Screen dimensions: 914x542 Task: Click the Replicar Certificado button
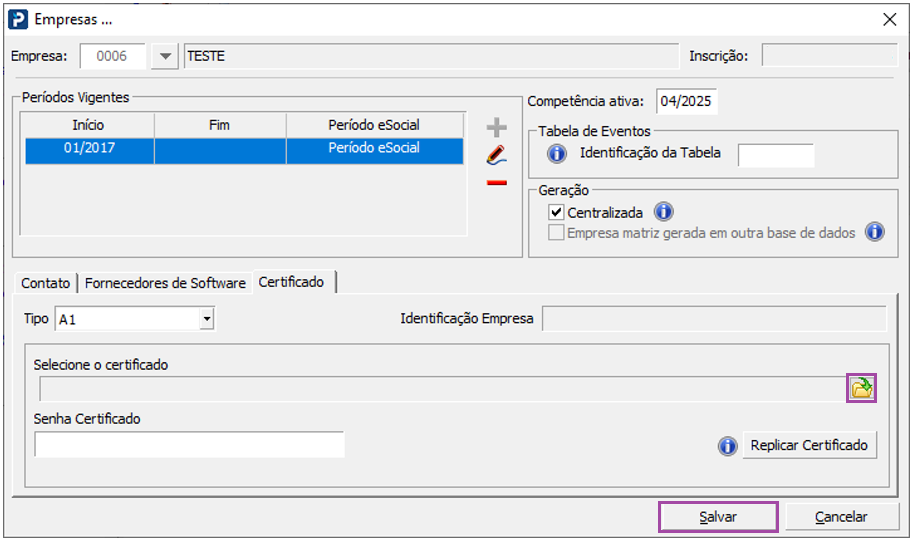pos(809,445)
